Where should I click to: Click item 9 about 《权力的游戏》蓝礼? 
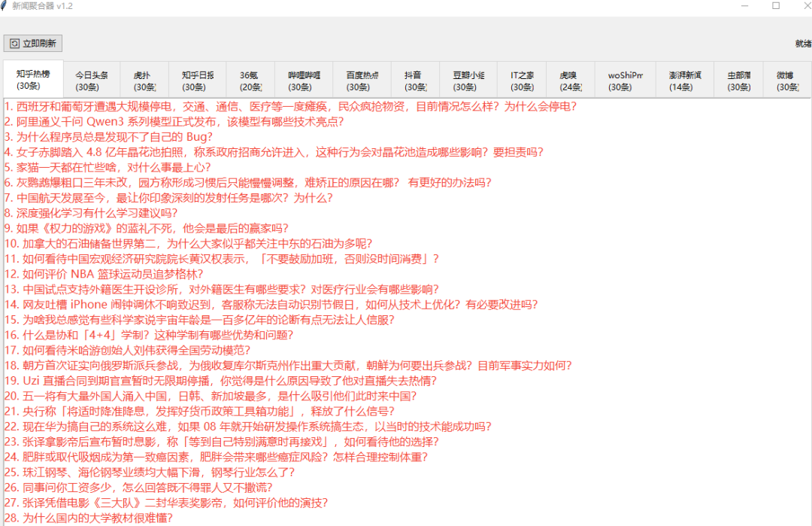point(147,229)
